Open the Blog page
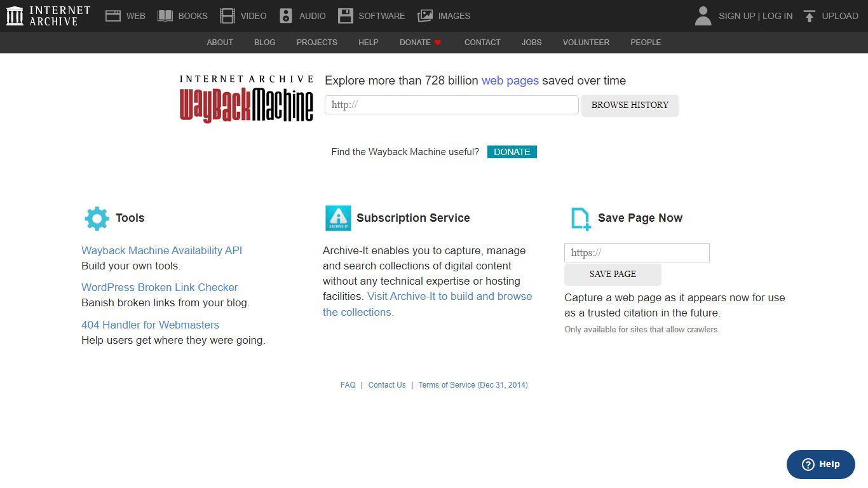The height and width of the screenshot is (488, 868). pos(265,43)
